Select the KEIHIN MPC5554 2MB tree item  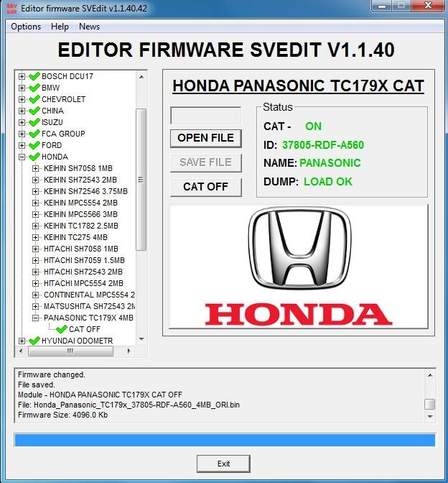(80, 203)
